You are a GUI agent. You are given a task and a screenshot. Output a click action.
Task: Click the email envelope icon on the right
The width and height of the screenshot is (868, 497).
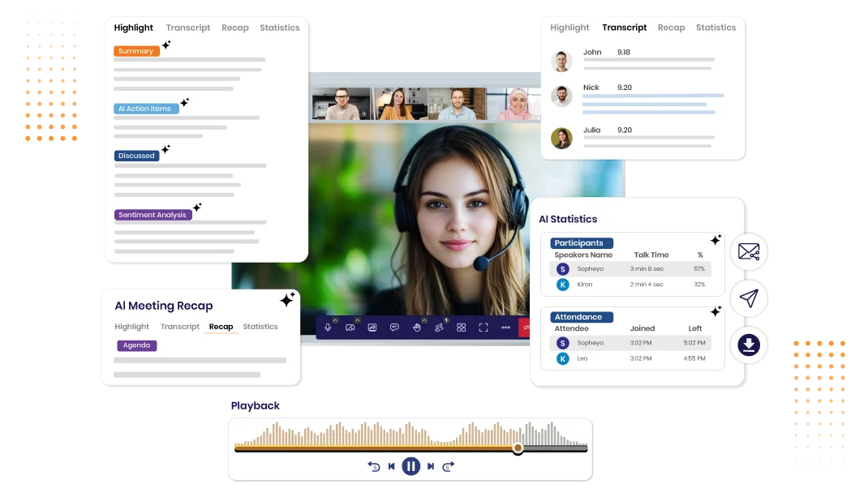(749, 251)
